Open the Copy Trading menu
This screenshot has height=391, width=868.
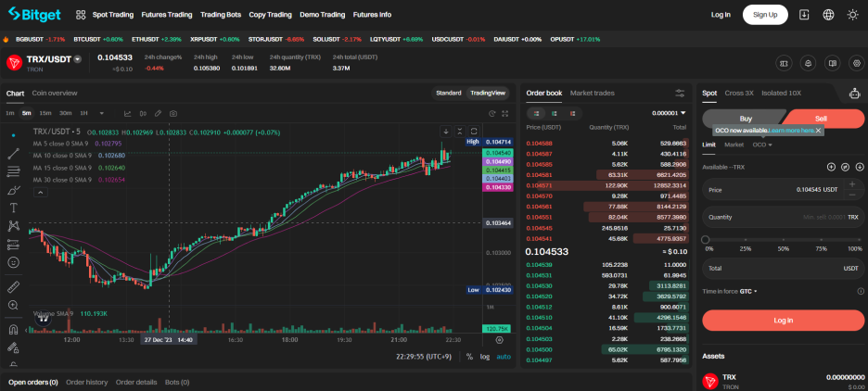pyautogui.click(x=270, y=15)
